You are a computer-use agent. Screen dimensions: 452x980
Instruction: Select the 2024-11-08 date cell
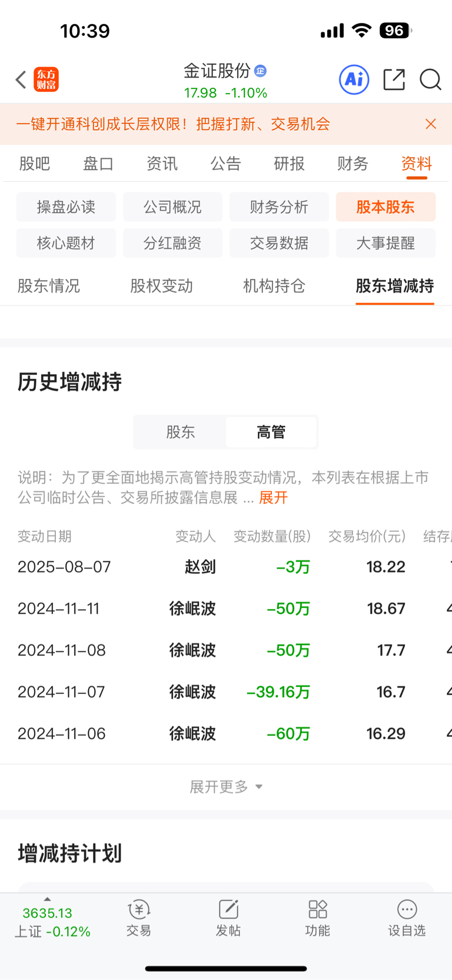(62, 650)
